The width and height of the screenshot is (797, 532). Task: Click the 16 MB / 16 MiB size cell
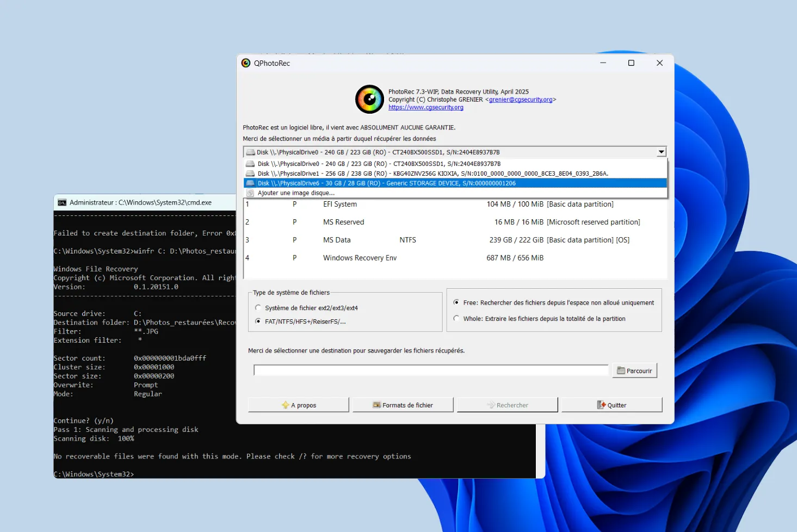point(519,222)
